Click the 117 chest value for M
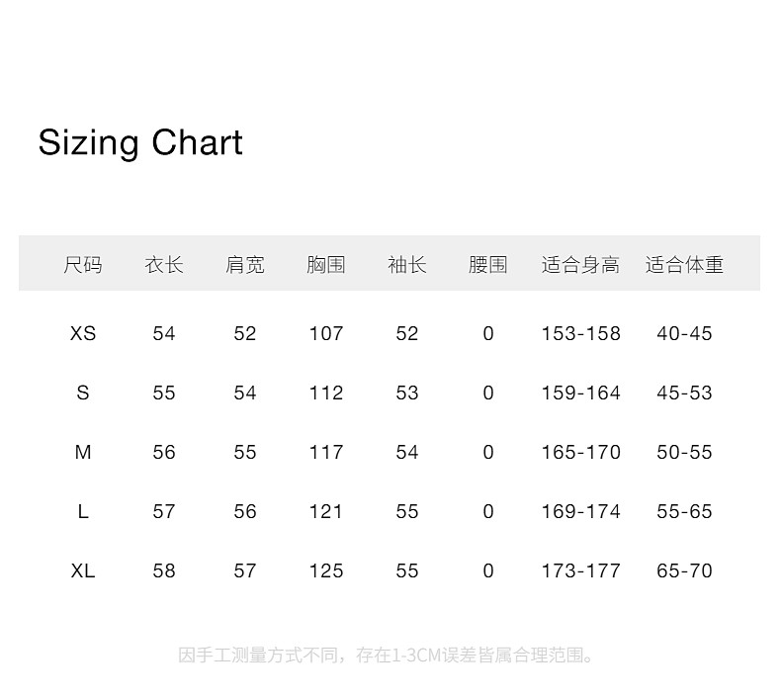Viewport: 781px width, 700px height. [x=326, y=452]
